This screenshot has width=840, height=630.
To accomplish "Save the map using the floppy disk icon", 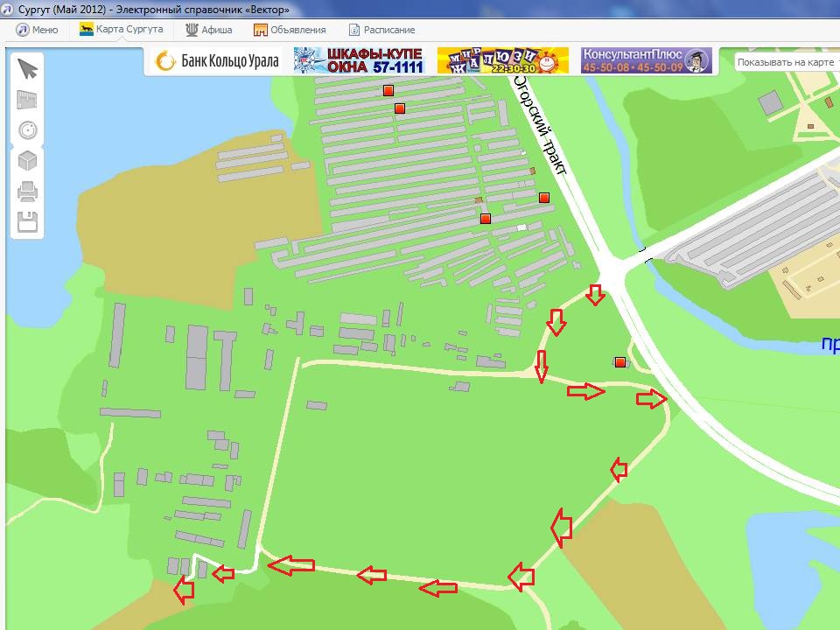I will [x=27, y=220].
